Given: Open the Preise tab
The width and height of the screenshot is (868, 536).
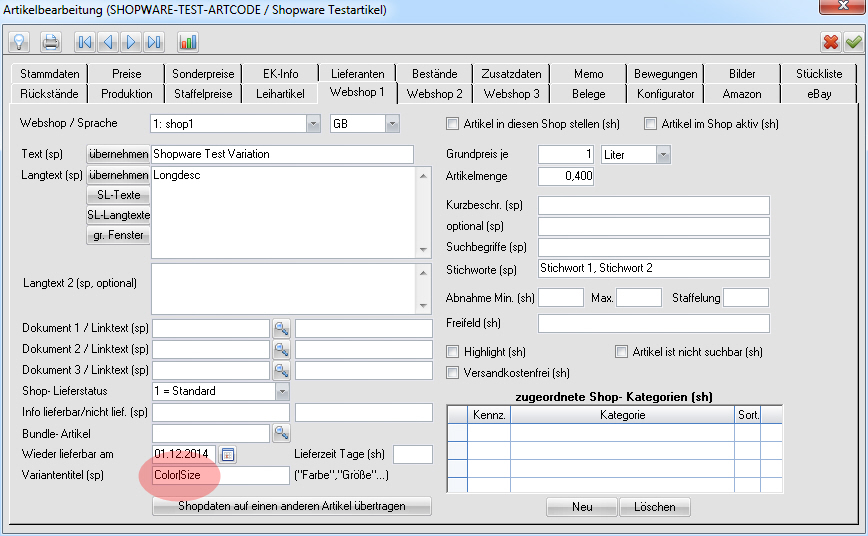Looking at the screenshot, I should (x=127, y=74).
